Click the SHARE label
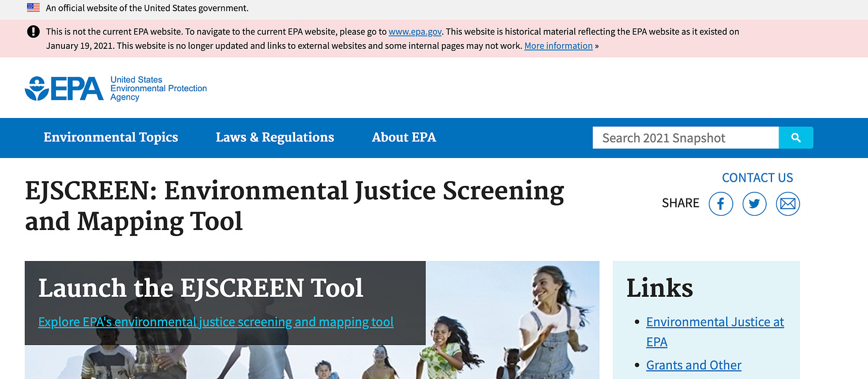Image resolution: width=868 pixels, height=379 pixels. 680,203
